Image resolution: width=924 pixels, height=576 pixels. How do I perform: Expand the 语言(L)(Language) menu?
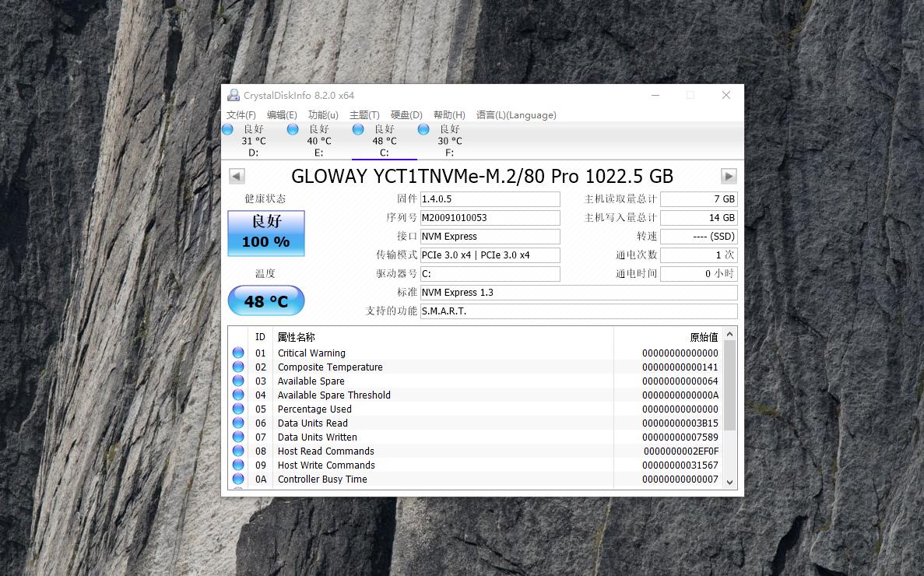516,115
